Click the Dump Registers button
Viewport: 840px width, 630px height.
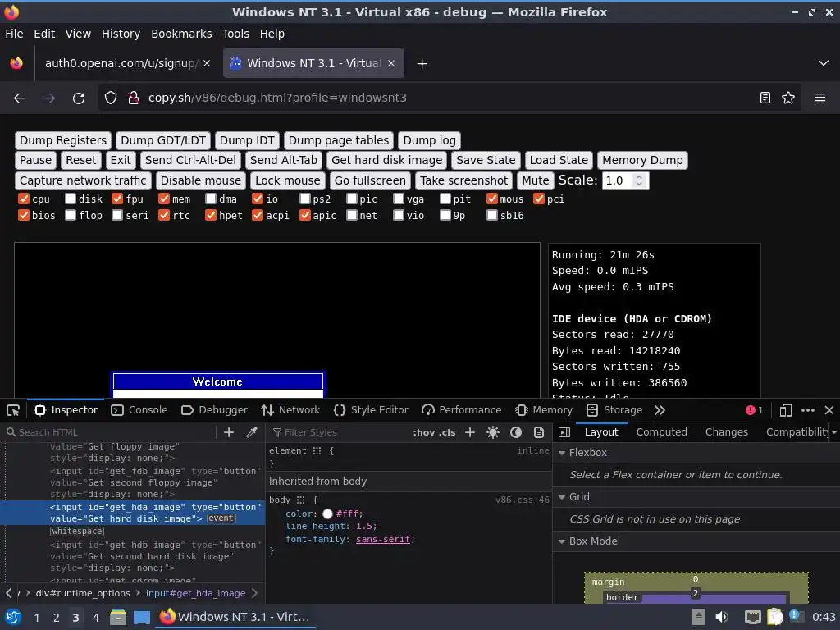click(63, 140)
